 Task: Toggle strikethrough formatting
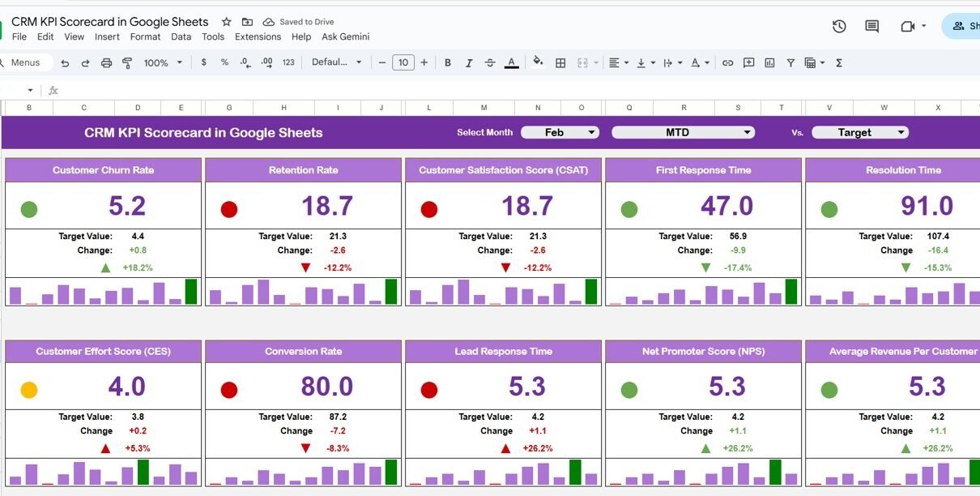(489, 63)
